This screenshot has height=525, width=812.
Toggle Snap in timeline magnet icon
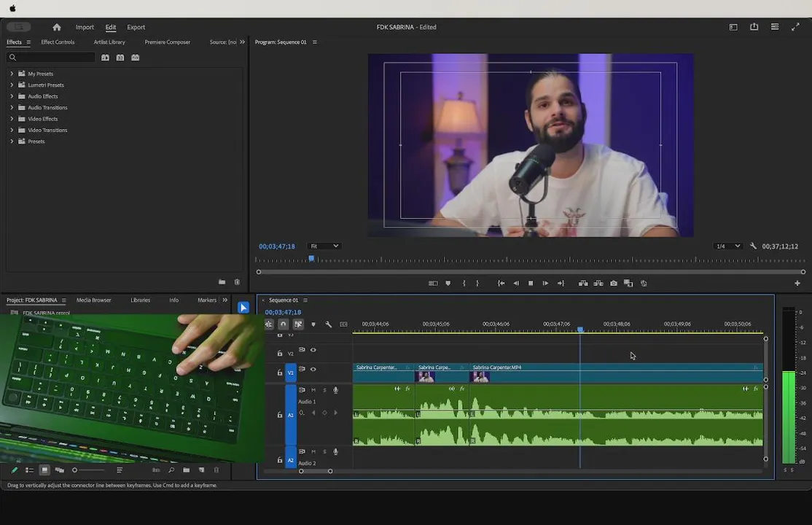284,324
